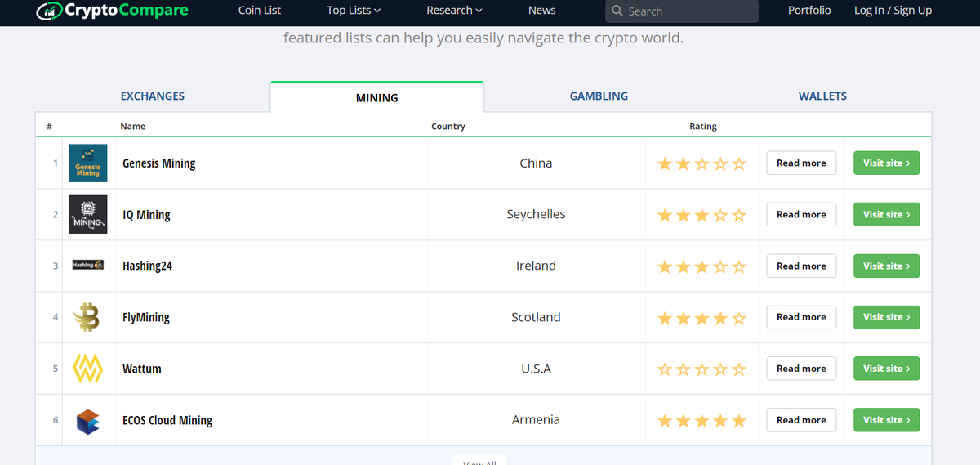Click the IQ Mining name
The width and height of the screenshot is (980, 465).
pyautogui.click(x=146, y=215)
